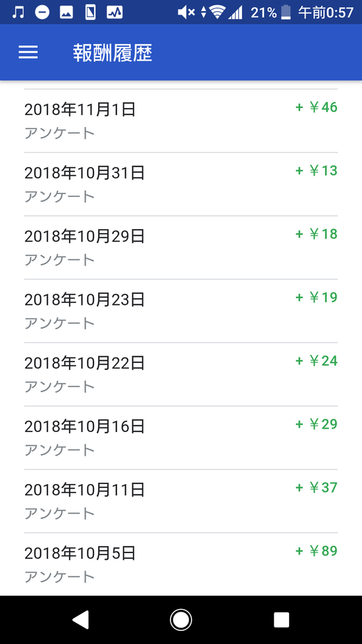
Task: Tap the Android back button
Action: [81, 620]
